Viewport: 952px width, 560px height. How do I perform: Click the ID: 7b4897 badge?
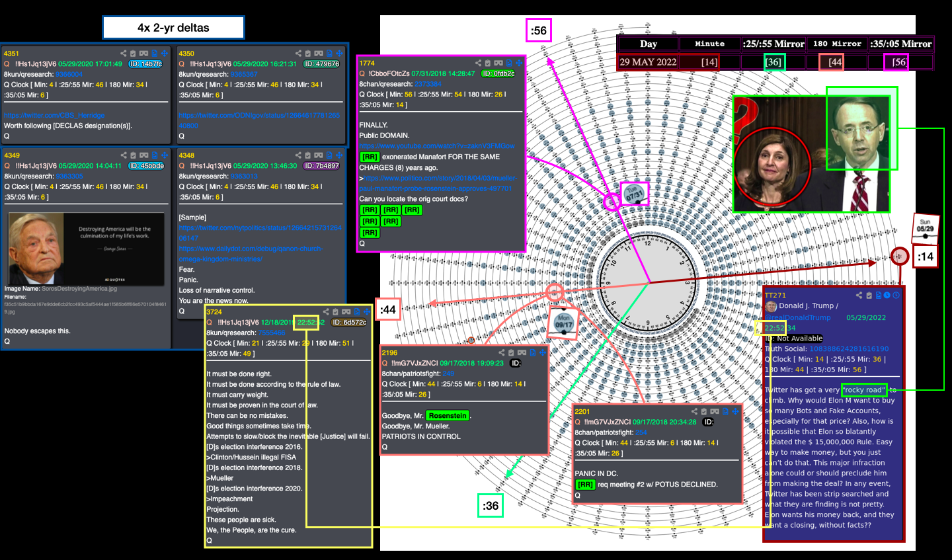coord(321,165)
